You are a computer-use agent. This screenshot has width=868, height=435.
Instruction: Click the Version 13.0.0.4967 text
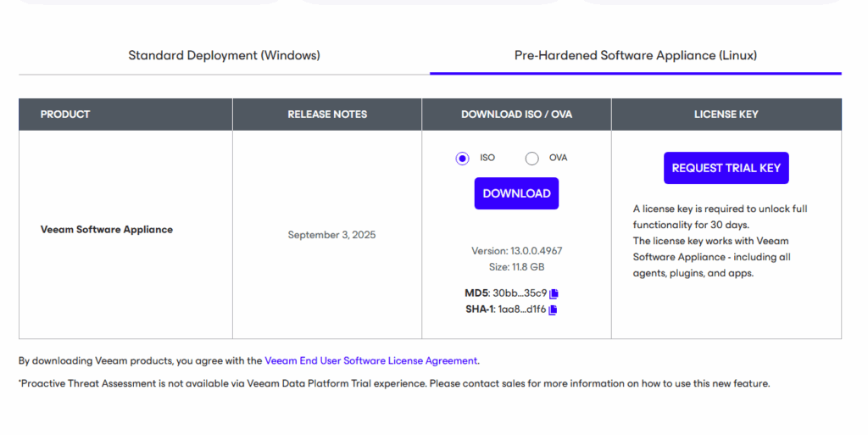tap(516, 251)
